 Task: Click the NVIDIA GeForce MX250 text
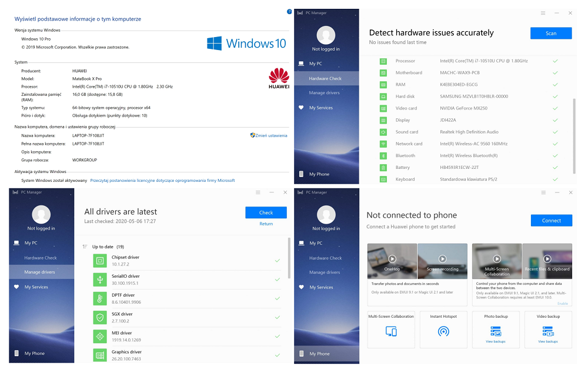[463, 108]
